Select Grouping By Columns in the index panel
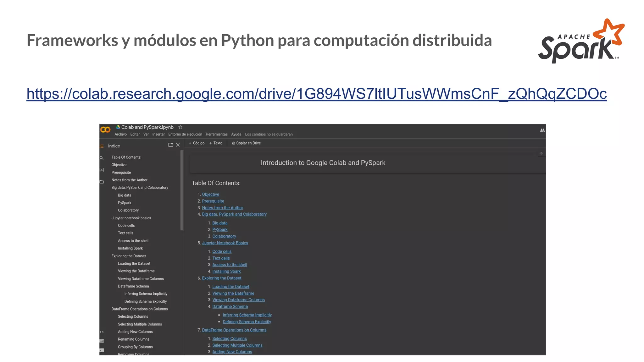 click(x=135, y=347)
